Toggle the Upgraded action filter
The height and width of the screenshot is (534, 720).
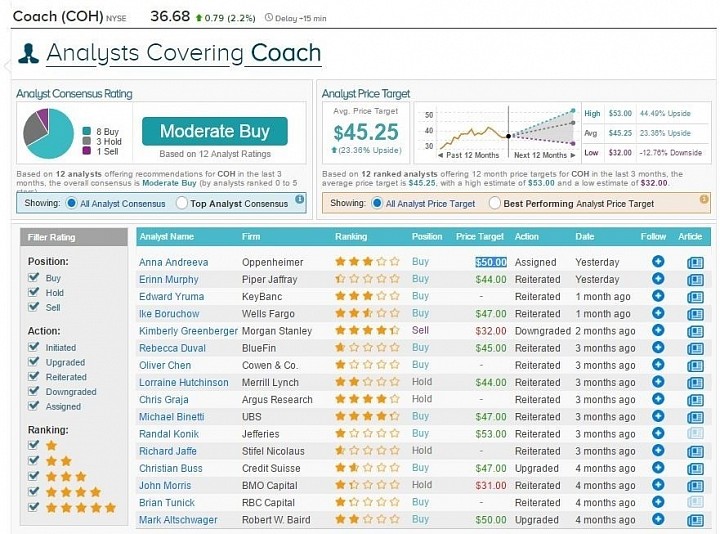(x=34, y=362)
